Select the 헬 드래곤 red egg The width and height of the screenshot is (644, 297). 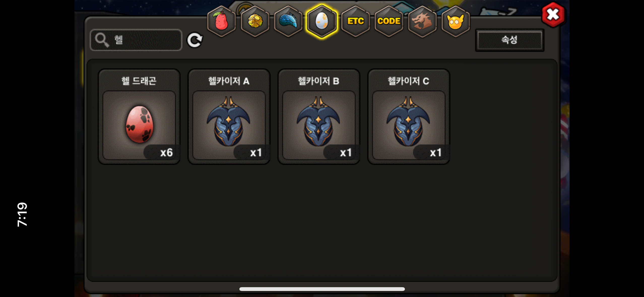[139, 117]
